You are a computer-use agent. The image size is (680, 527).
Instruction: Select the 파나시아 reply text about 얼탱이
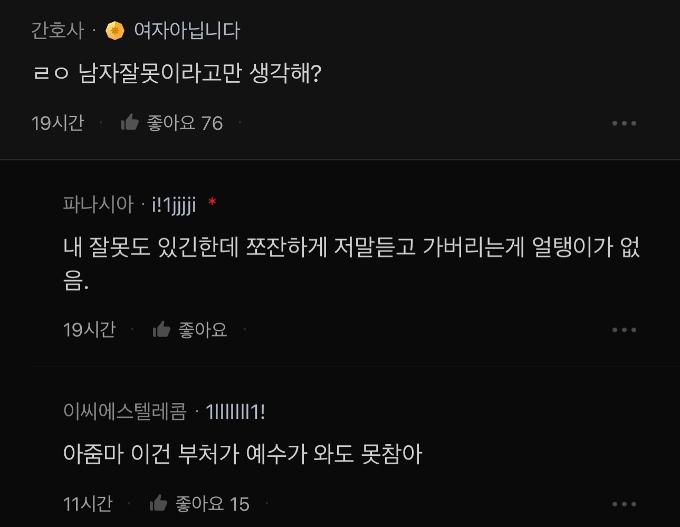tap(350, 247)
